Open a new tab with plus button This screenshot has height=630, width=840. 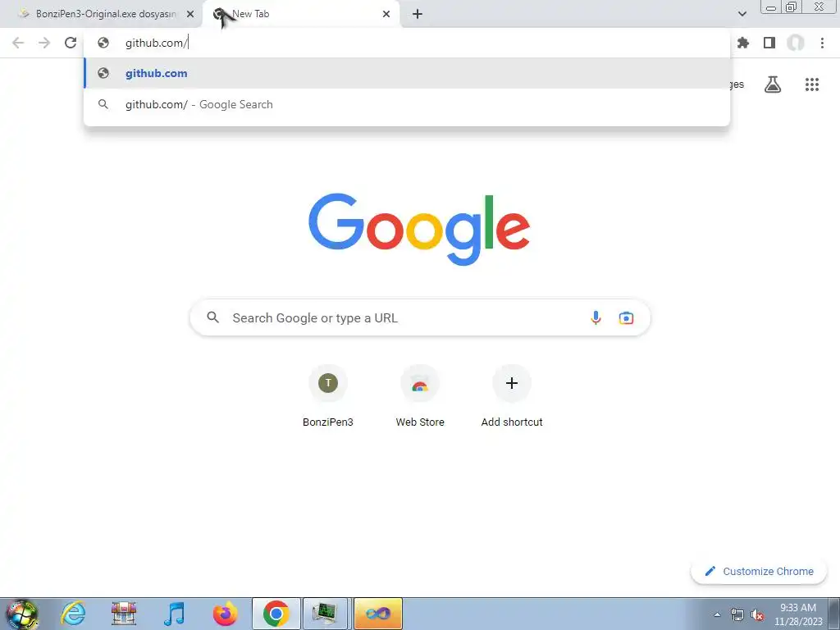coord(418,14)
